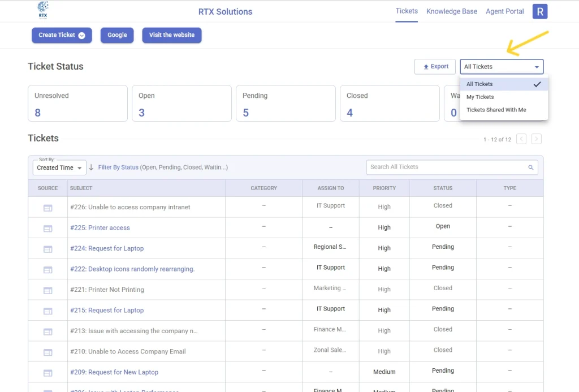This screenshot has height=392, width=579.
Task: Choose All Tickets option in list
Action: (504, 84)
